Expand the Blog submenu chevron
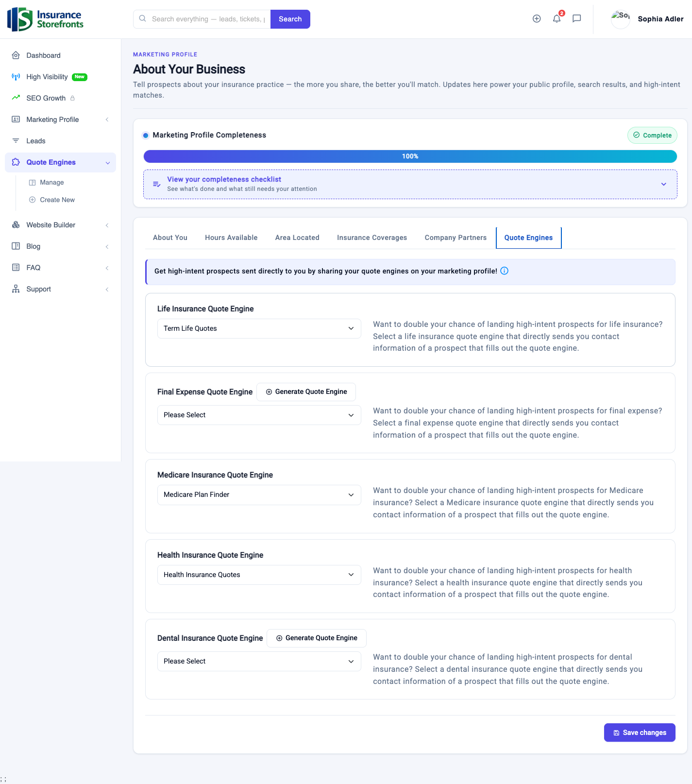The height and width of the screenshot is (784, 692). [x=107, y=247]
